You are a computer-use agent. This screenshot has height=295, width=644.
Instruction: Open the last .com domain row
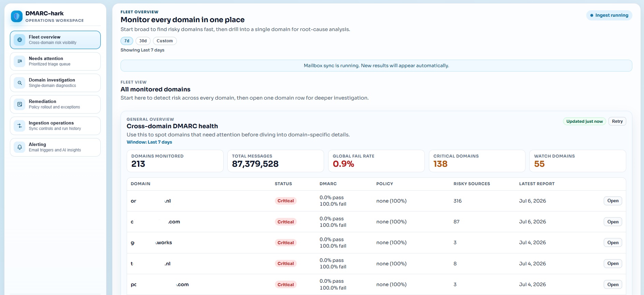613,284
